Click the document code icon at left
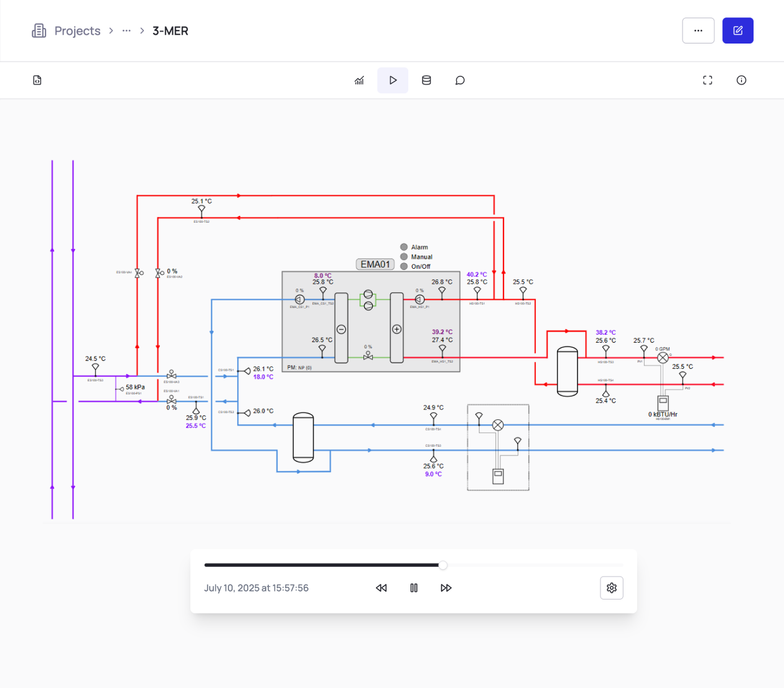This screenshot has width=784, height=688. tap(37, 80)
